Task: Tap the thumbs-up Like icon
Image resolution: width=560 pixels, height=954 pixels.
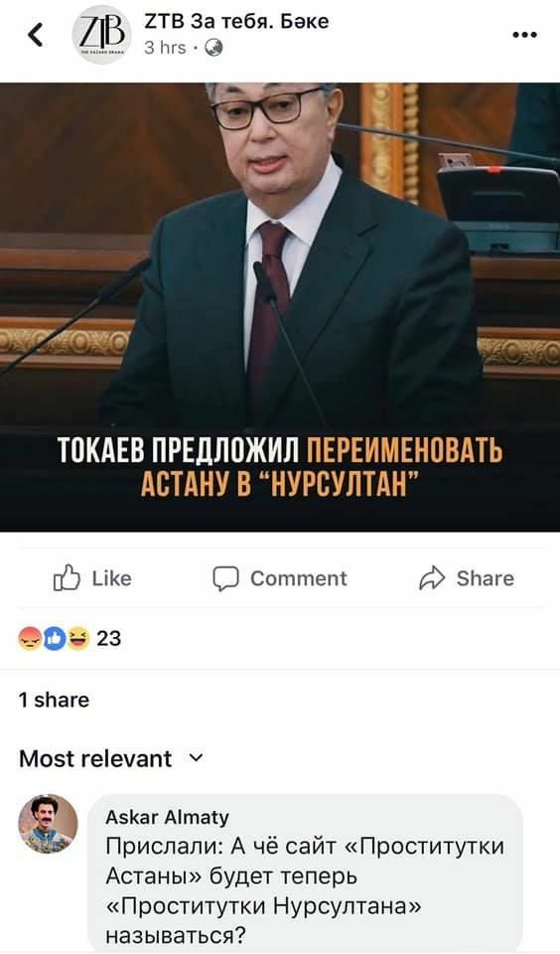Action: click(x=67, y=578)
